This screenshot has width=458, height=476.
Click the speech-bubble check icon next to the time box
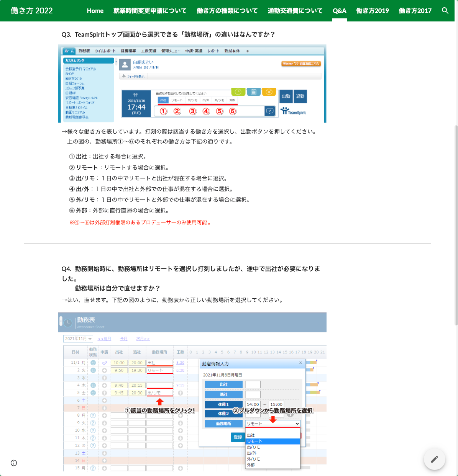coord(270,111)
